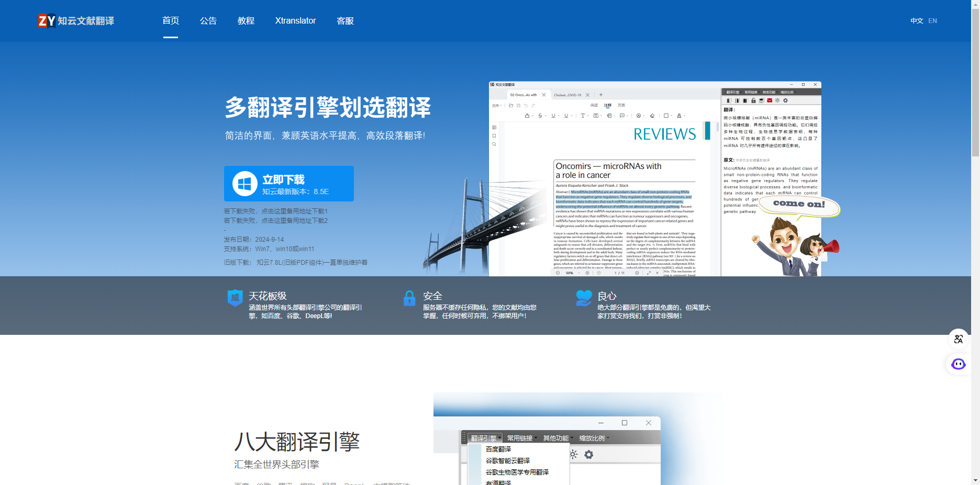Click the 发布日期: 2024-9-14 text

(x=254, y=240)
